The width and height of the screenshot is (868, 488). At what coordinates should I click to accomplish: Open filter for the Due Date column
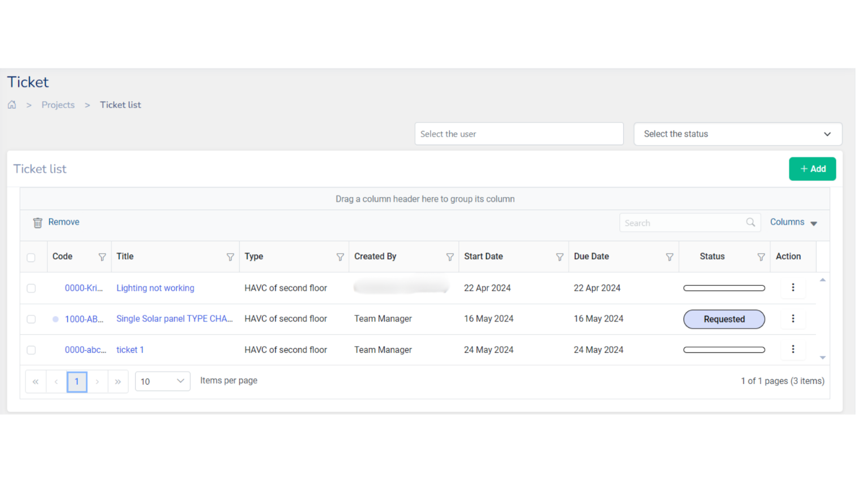coord(669,257)
